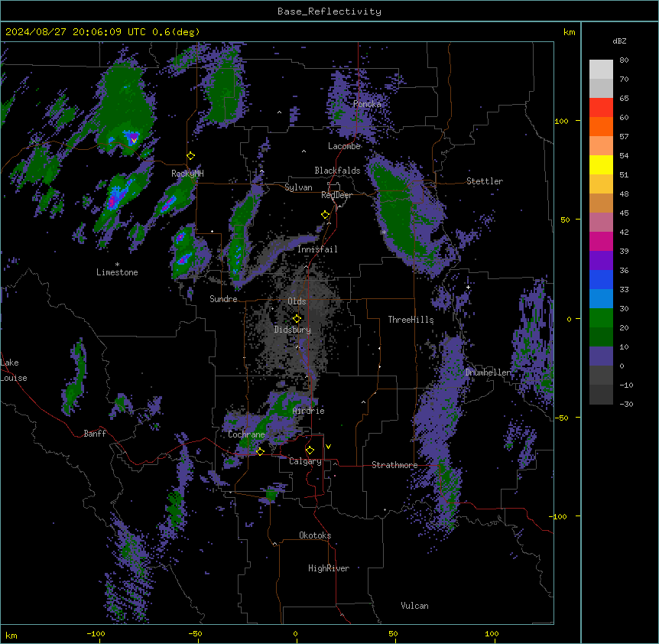Click the asterisk marker above Limestone
659x644 pixels.
(117, 265)
